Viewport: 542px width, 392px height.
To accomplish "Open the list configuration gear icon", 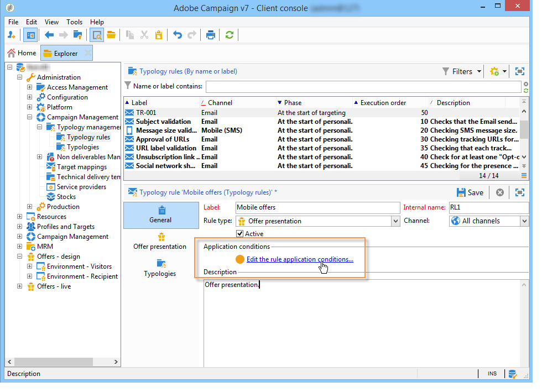I will click(x=494, y=71).
